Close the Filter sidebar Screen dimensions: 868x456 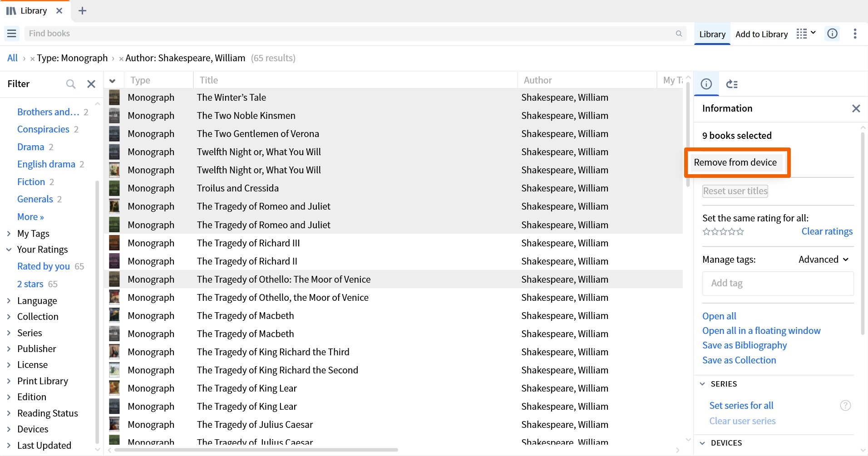tap(91, 84)
